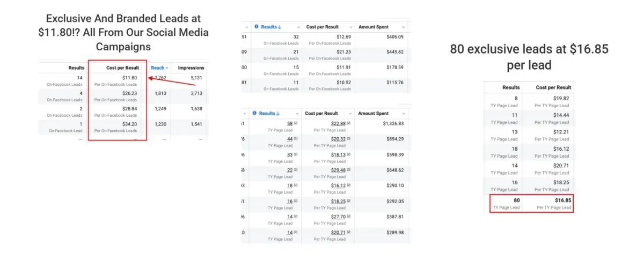The height and width of the screenshot is (260, 644).
Task: Click the underlined $18.13 cost value
Action: tap(339, 155)
